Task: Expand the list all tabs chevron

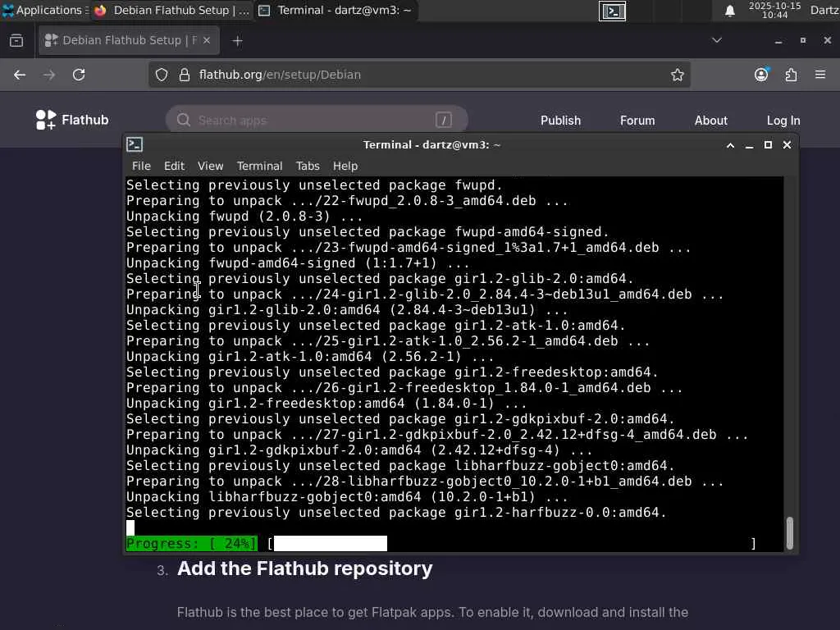Action: (717, 40)
